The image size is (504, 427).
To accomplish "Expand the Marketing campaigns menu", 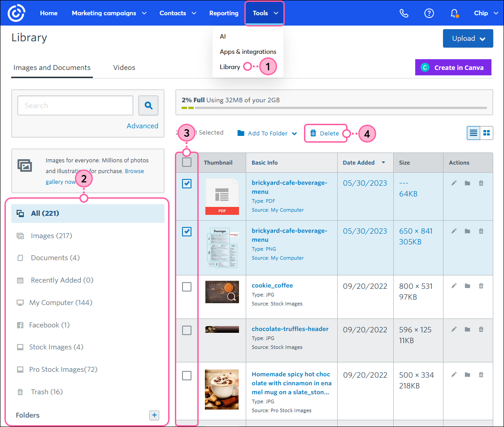I will tap(109, 13).
